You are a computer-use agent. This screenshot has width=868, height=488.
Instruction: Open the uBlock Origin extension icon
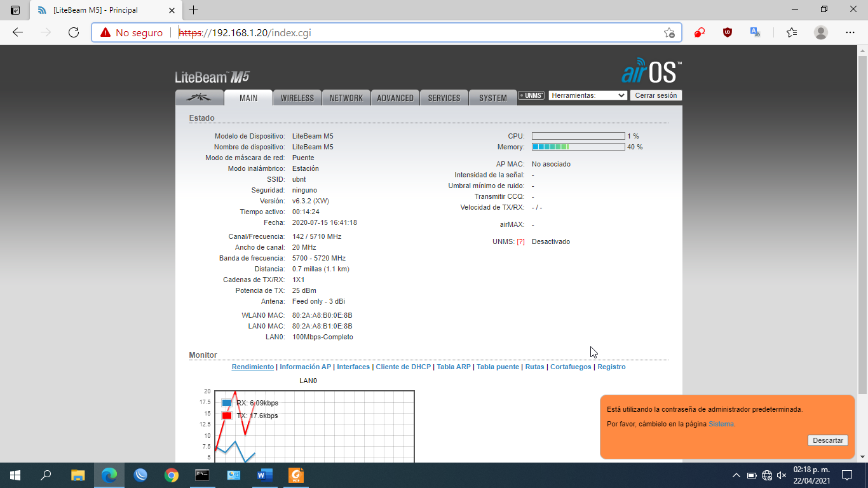click(728, 32)
